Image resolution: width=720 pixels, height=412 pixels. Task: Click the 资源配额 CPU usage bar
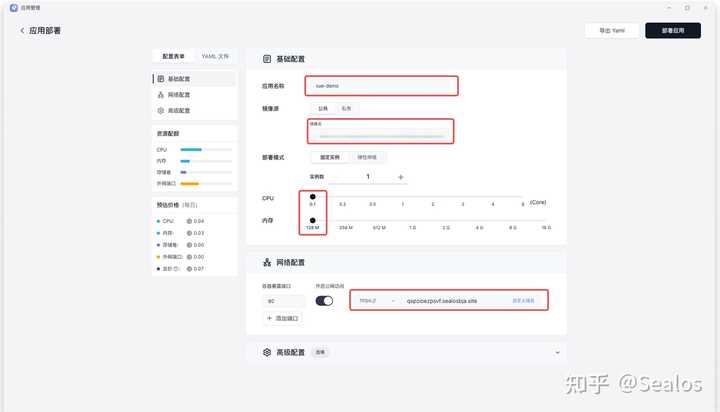click(x=206, y=150)
